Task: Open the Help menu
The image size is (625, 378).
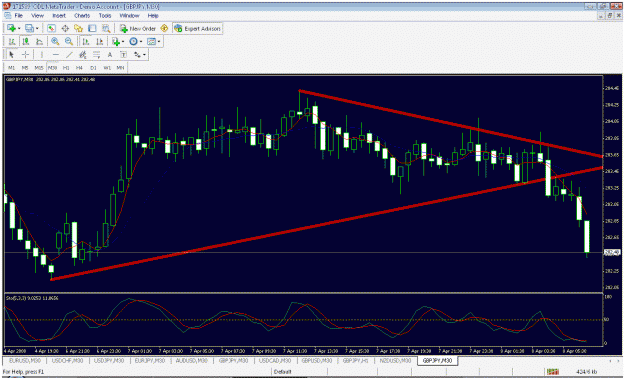Action: tap(153, 16)
